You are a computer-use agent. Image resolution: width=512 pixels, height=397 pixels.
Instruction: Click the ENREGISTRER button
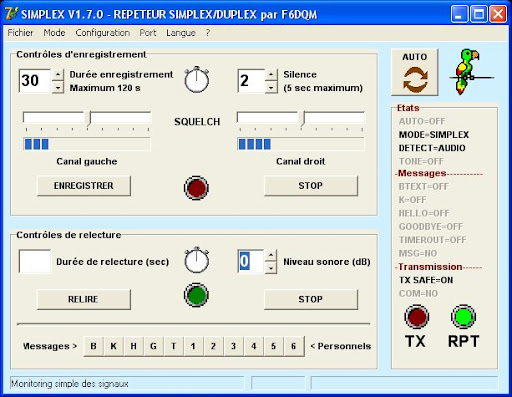(84, 186)
